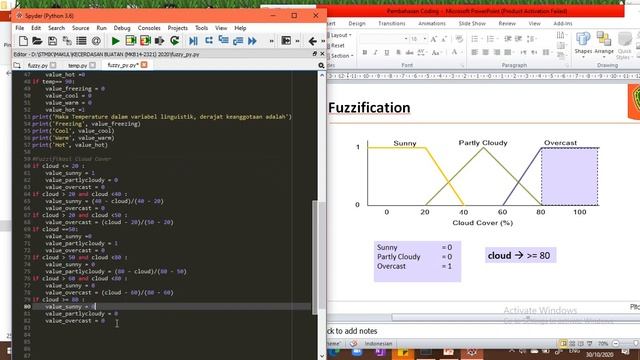Open Spyder's Projects menu
The height and width of the screenshot is (360, 640).
178,28
